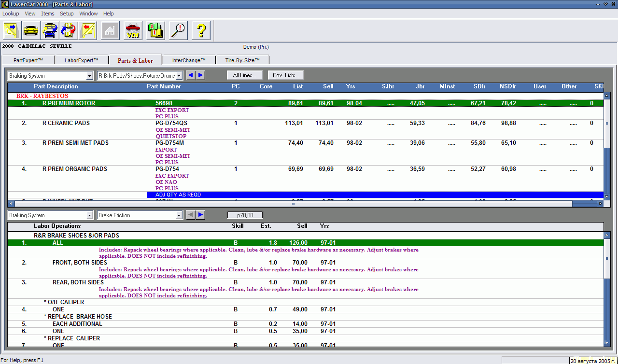Screen dimensions: 618x364
Task: Click part number PG-D754M
Action: (169, 143)
